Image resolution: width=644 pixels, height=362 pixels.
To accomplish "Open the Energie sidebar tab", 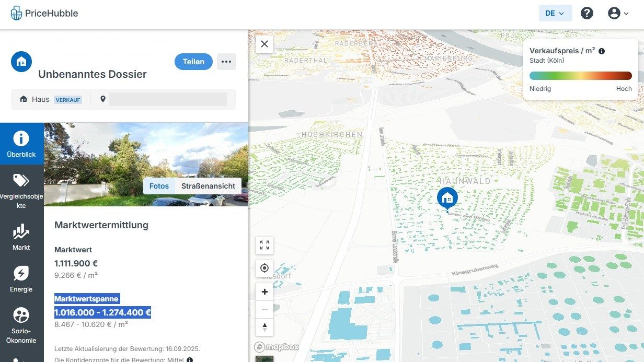I will pos(21,278).
